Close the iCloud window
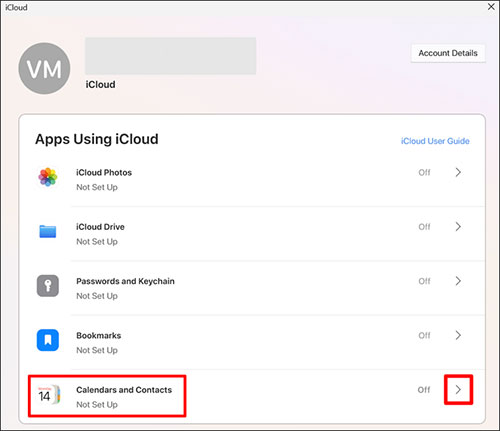This screenshot has height=431, width=500. coord(491,7)
